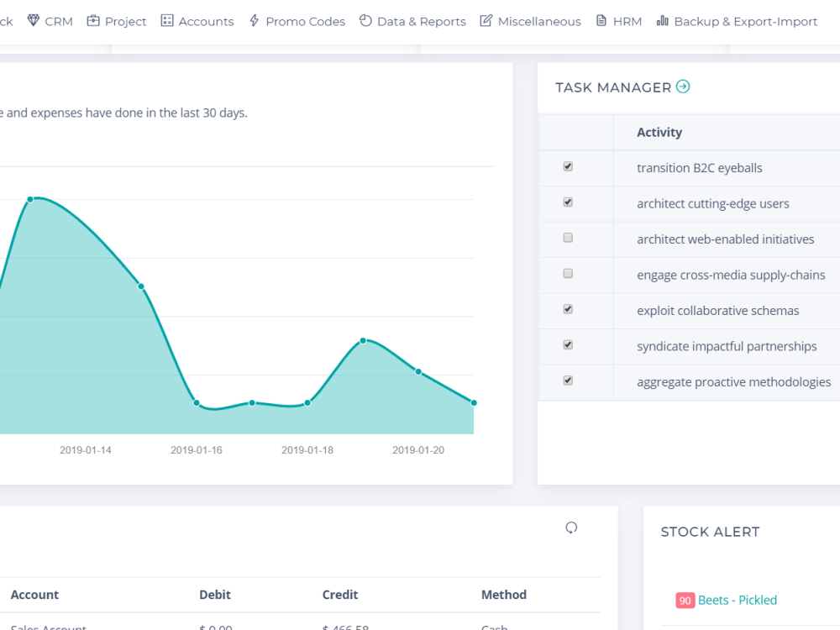
Task: Click the HRM document icon
Action: point(601,21)
